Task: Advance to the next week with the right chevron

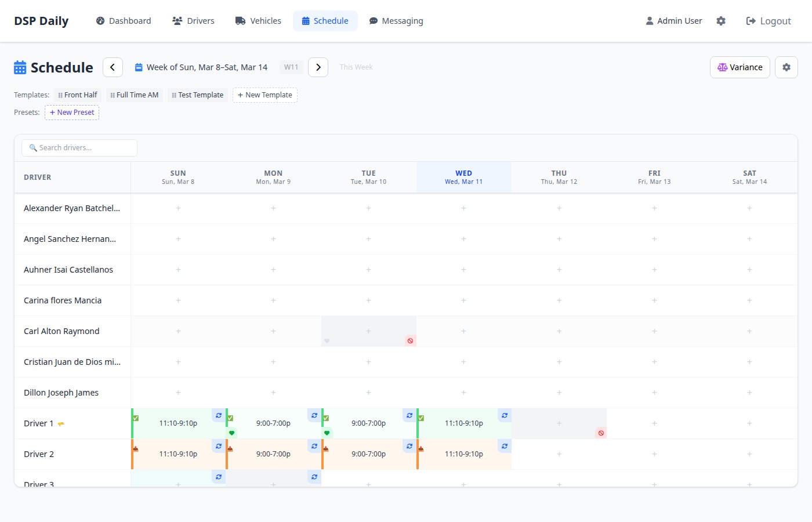Action: [318, 67]
